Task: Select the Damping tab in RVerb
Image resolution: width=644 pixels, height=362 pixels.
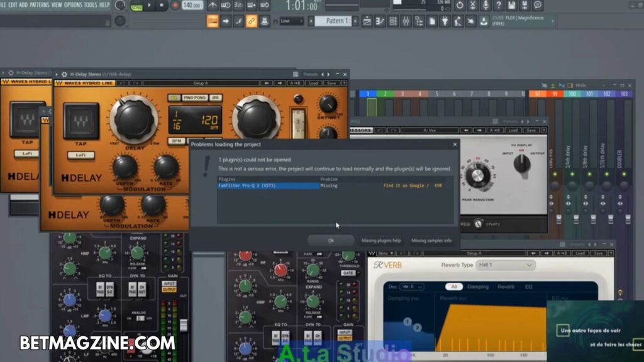Action: coord(478,287)
